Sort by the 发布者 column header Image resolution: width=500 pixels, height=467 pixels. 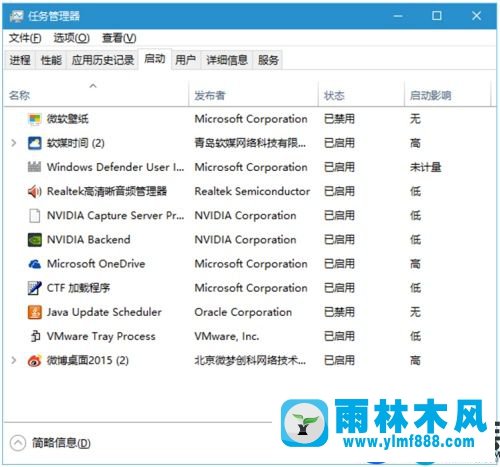pyautogui.click(x=253, y=94)
